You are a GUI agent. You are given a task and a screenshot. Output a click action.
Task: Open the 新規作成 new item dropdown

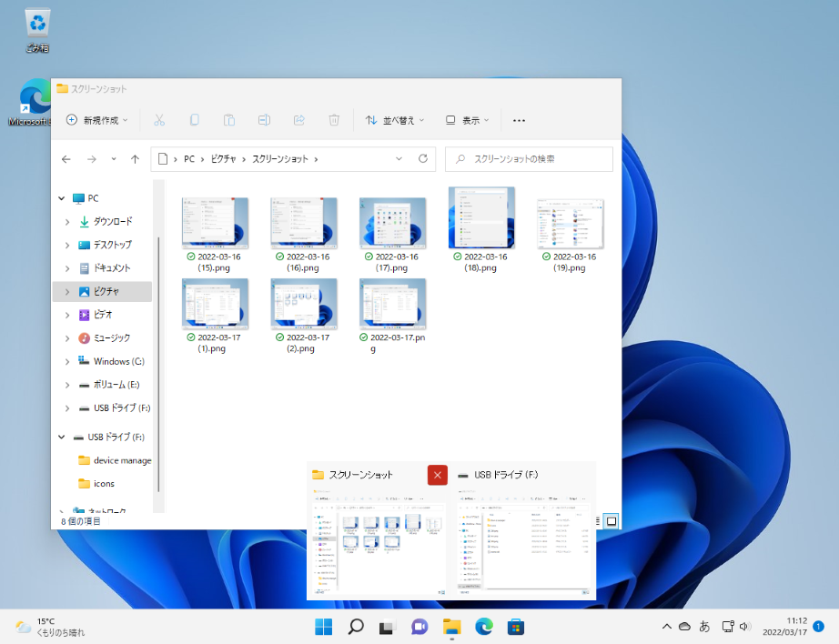click(96, 120)
